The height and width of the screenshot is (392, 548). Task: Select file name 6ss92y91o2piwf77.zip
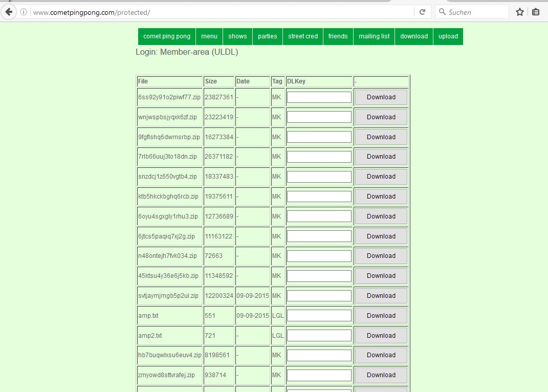(x=169, y=97)
